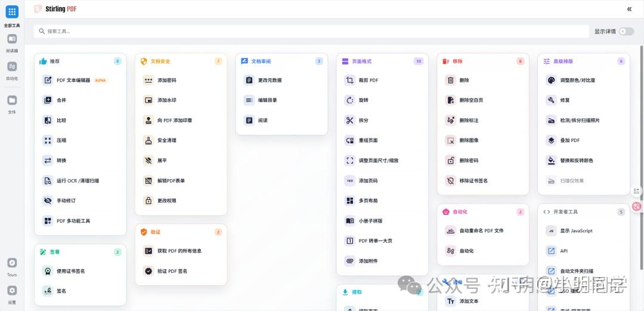Screen dimensions: 644x311
Task: Click the 使用证书签名 icon
Action: tap(48, 271)
